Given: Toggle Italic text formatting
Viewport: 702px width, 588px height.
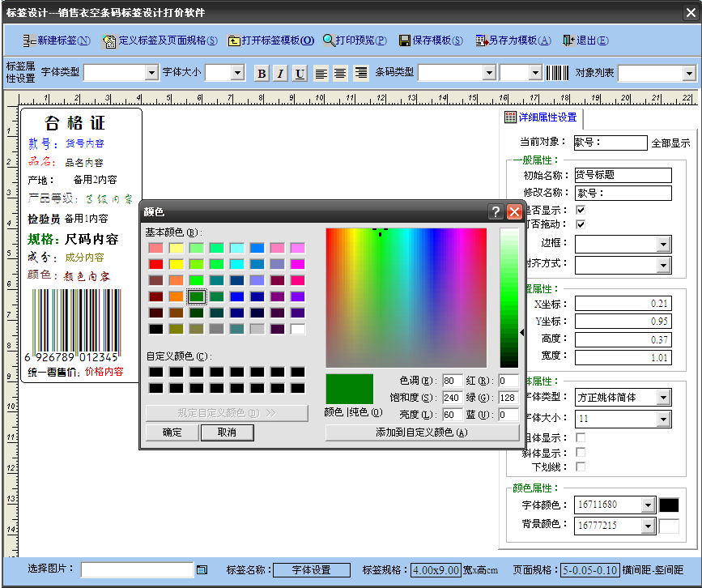Looking at the screenshot, I should [x=280, y=74].
